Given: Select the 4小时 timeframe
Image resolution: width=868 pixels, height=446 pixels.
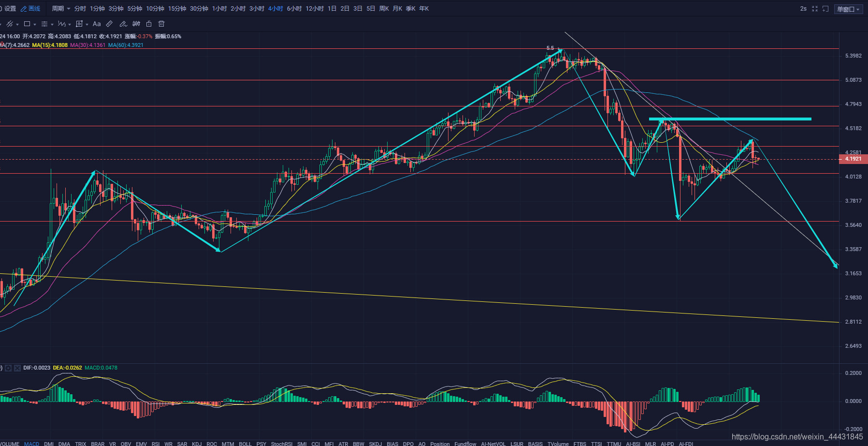Looking at the screenshot, I should click(x=275, y=9).
